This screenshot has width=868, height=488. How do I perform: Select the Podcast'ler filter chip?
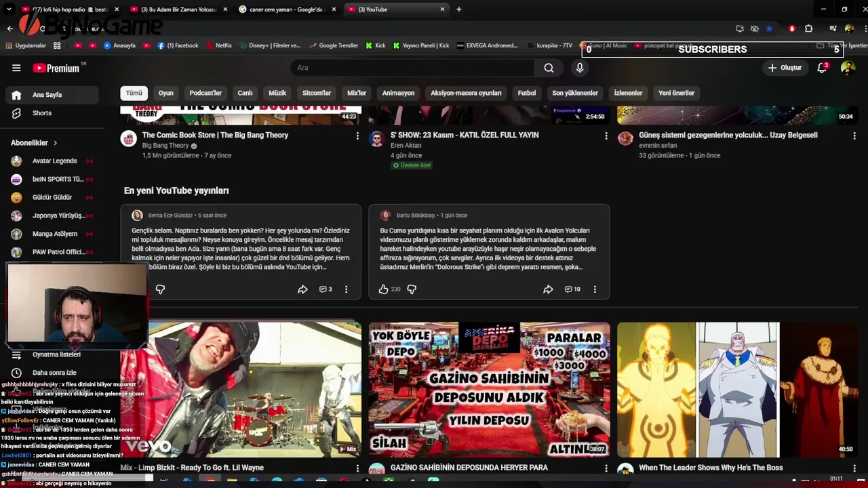coord(205,93)
